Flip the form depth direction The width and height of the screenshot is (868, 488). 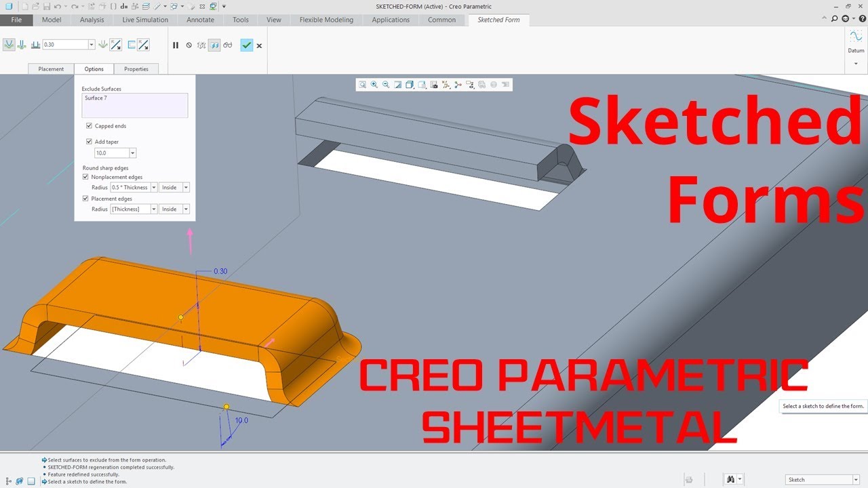tap(116, 45)
